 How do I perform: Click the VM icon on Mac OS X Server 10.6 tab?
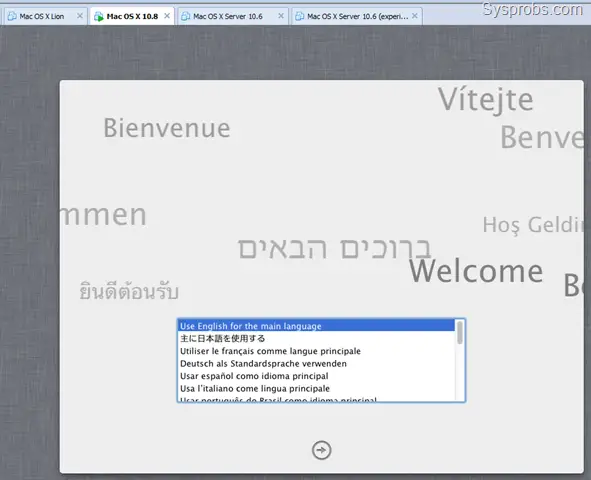(185, 16)
